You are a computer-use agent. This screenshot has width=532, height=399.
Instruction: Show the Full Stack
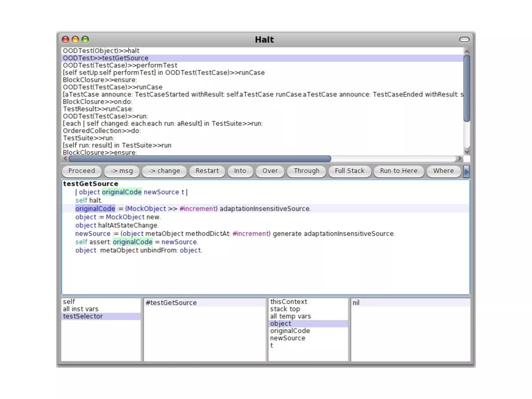[349, 171]
